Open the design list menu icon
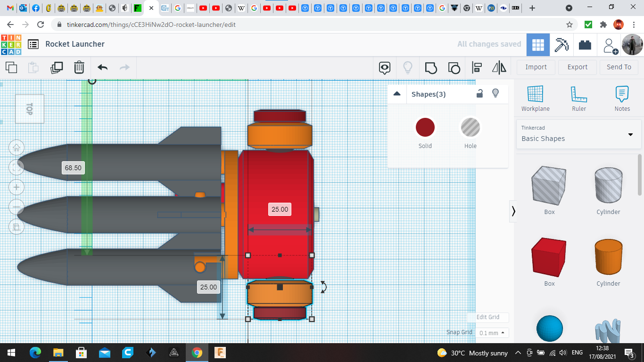644x362 pixels. [33, 44]
